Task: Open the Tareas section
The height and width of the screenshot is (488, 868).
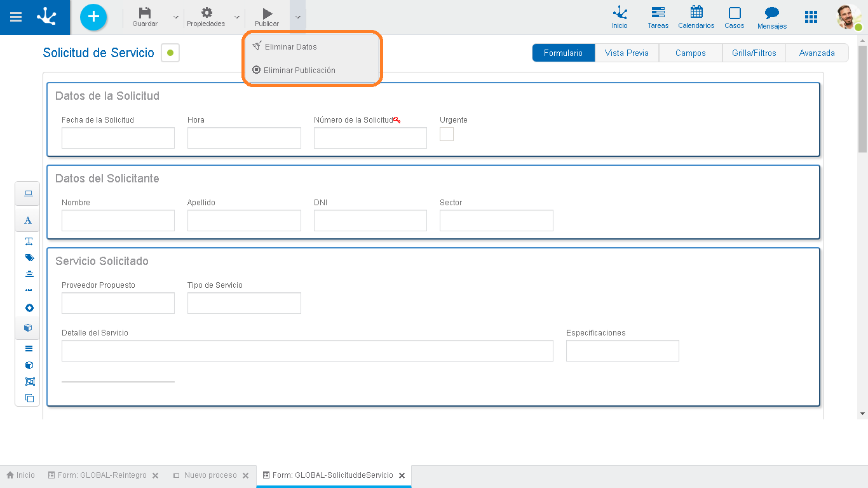Action: pos(658,18)
